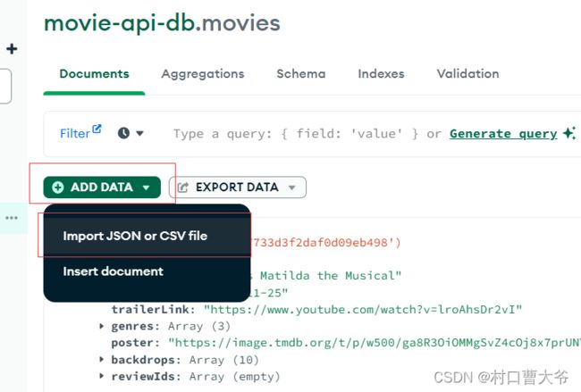Expand the genres array field
The image size is (581, 392).
click(102, 326)
